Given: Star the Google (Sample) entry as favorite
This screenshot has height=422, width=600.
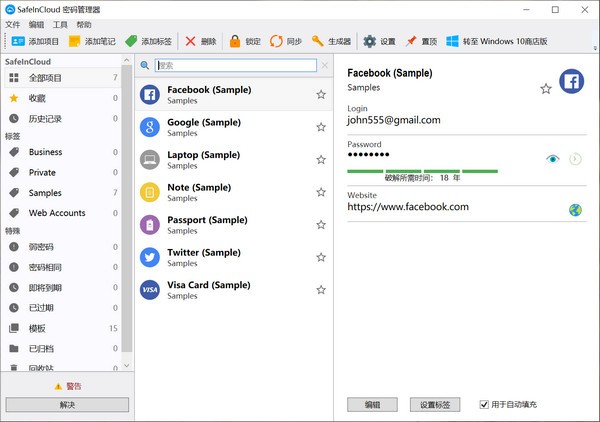Looking at the screenshot, I should 321,127.
